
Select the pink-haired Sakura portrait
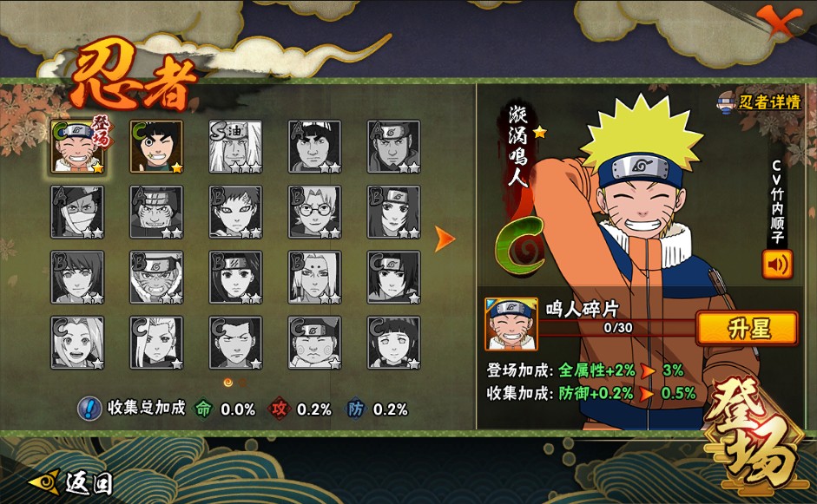[x=77, y=343]
